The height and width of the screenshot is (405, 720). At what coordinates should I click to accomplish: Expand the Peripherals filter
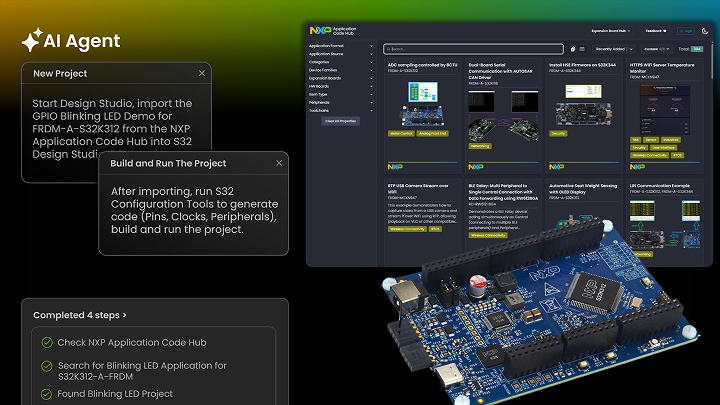click(x=341, y=102)
